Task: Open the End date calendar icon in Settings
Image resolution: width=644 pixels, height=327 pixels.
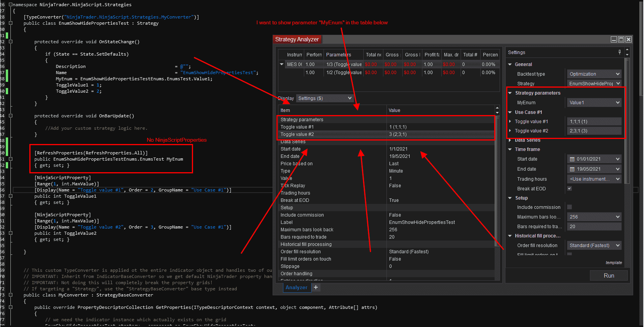Action: pyautogui.click(x=572, y=169)
